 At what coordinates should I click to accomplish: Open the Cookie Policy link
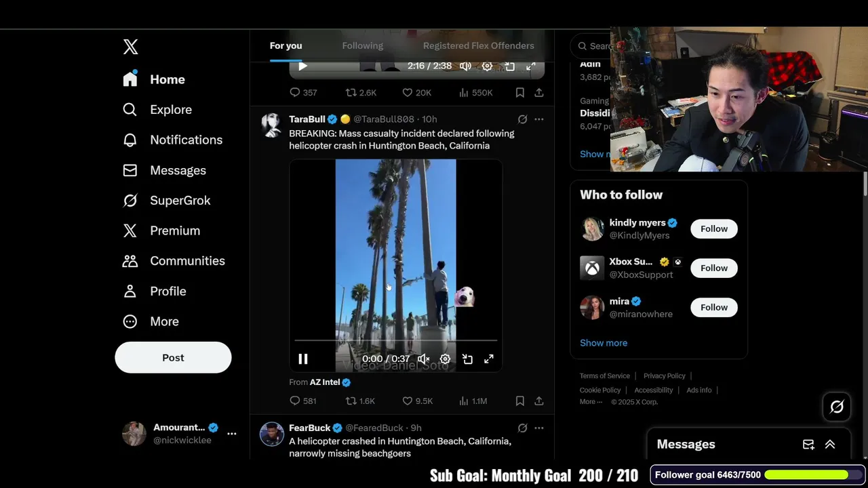(600, 390)
